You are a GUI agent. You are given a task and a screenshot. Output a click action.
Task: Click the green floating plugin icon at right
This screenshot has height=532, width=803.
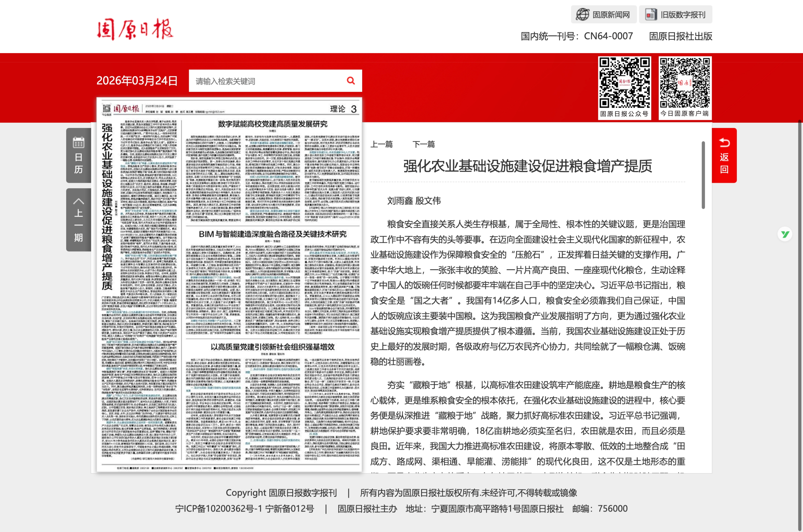tap(785, 234)
